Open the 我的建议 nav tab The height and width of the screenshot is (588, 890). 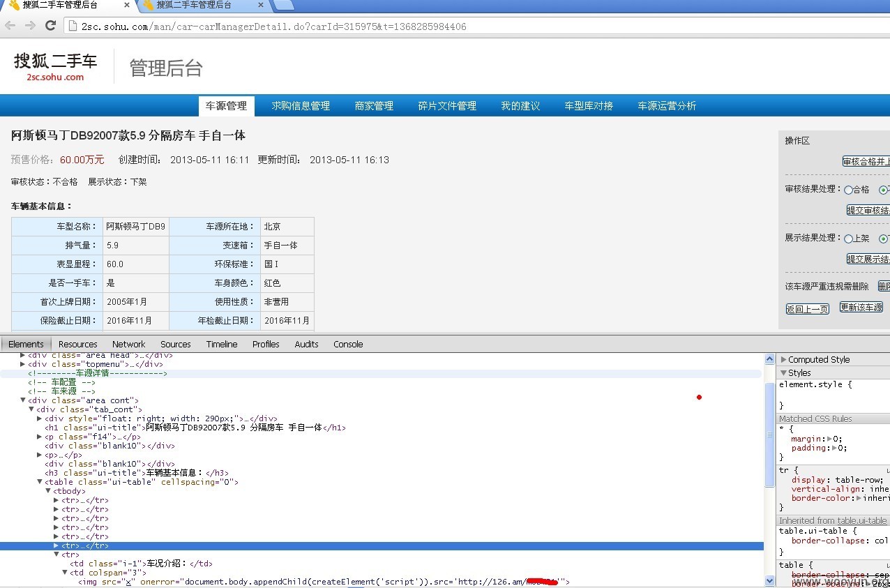pos(520,106)
